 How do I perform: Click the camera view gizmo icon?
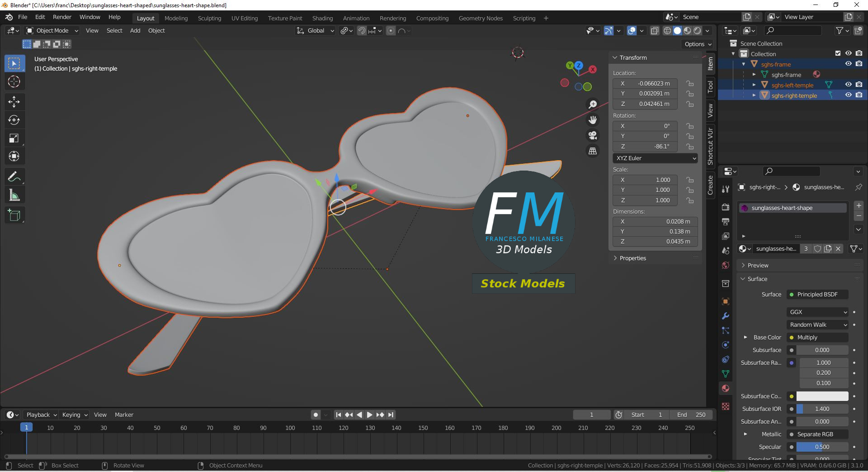[592, 135]
